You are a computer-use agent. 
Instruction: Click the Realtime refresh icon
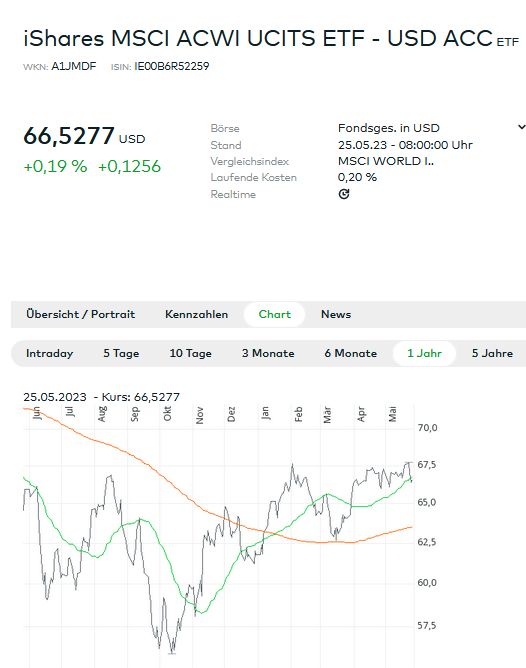click(344, 194)
